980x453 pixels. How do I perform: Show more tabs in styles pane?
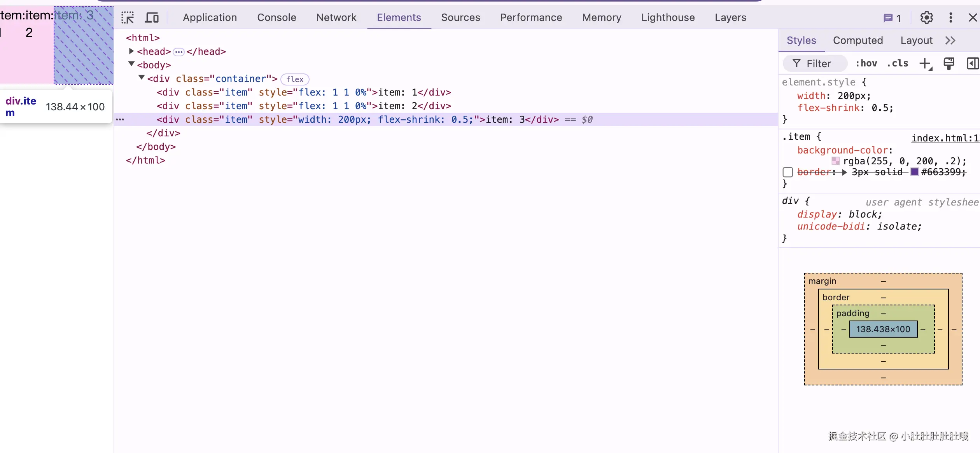point(950,40)
